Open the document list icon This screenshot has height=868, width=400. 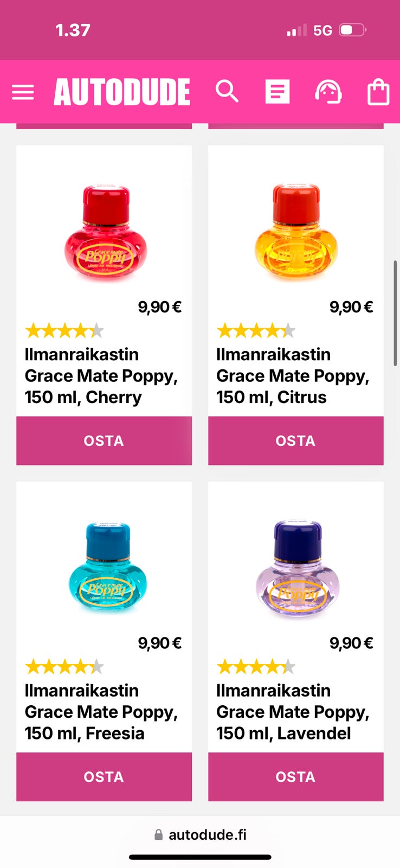tap(277, 92)
